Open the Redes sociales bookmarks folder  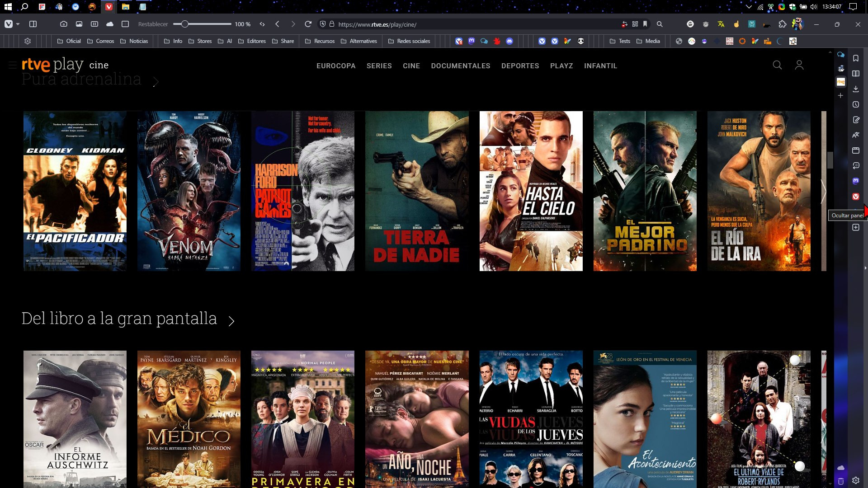pos(409,41)
